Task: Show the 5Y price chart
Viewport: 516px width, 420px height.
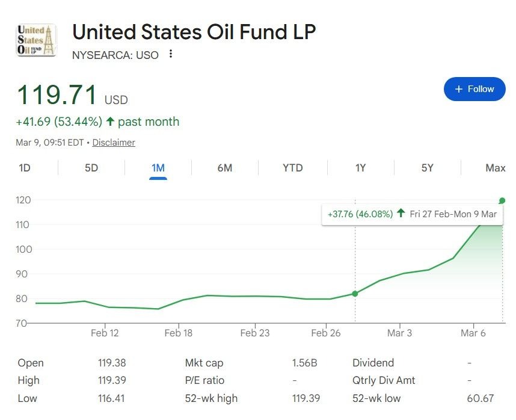Action: point(427,168)
